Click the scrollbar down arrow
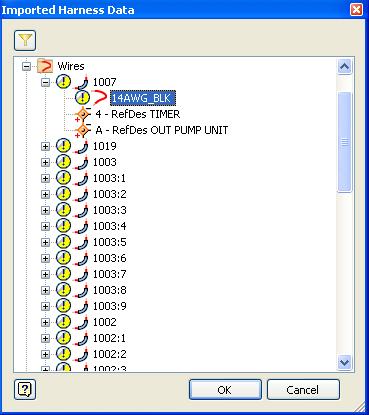This screenshot has width=369, height=415. [344, 362]
